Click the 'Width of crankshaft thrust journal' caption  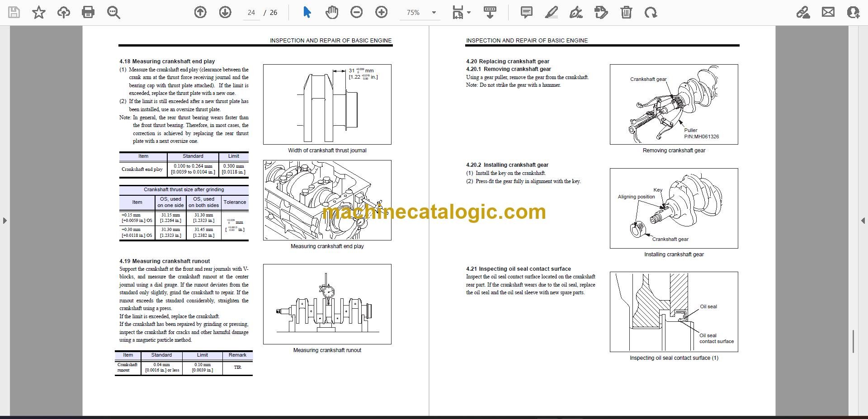tap(327, 151)
